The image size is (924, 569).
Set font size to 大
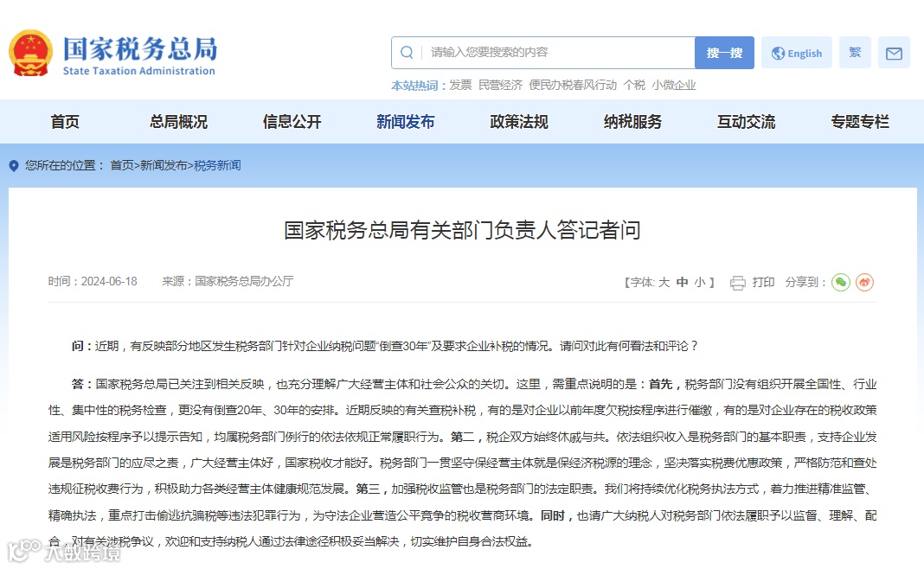tap(664, 282)
